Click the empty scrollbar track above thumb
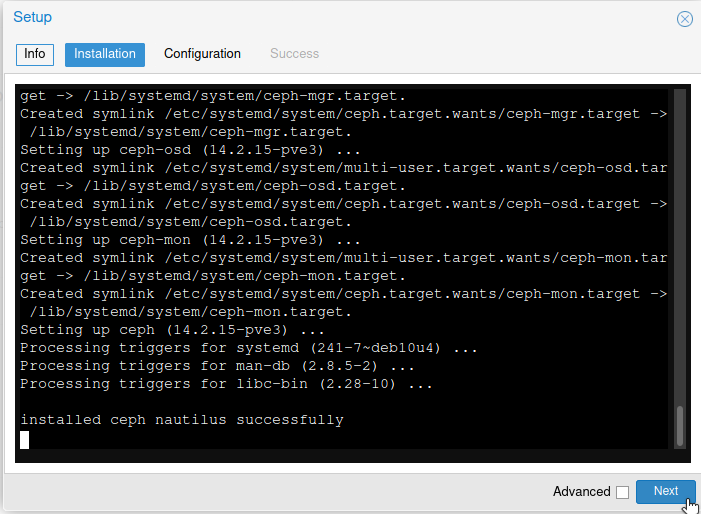 (x=680, y=247)
